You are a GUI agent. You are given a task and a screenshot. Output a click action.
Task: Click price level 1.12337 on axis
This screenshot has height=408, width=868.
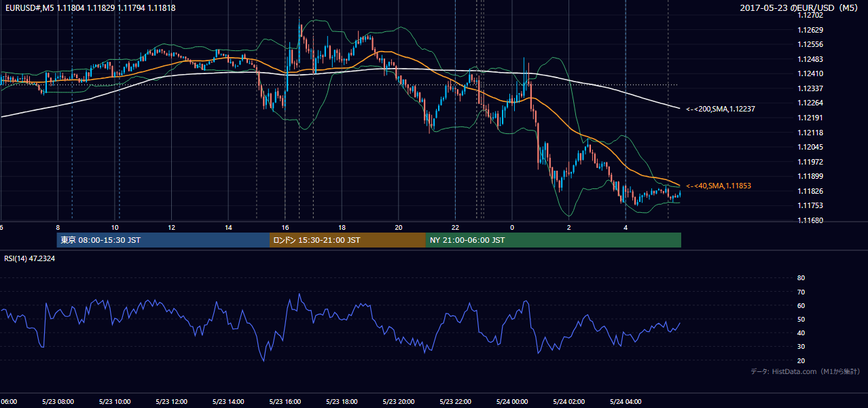(810, 88)
